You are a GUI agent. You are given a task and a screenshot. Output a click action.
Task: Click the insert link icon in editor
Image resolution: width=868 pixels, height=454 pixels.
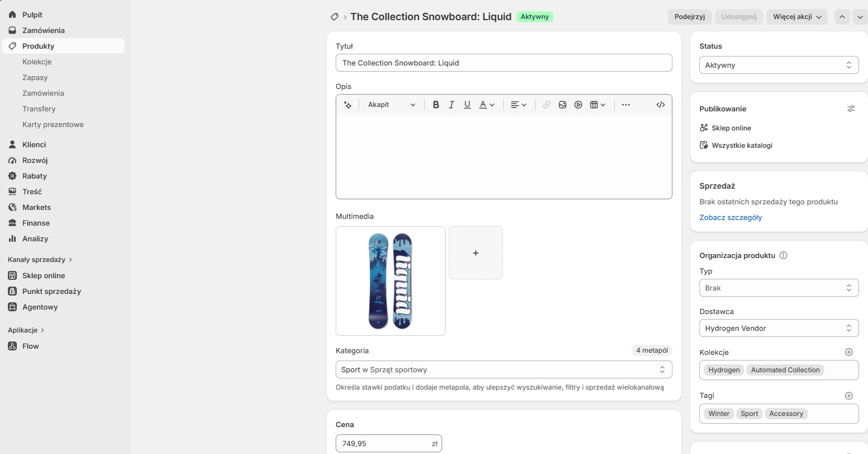click(x=547, y=105)
